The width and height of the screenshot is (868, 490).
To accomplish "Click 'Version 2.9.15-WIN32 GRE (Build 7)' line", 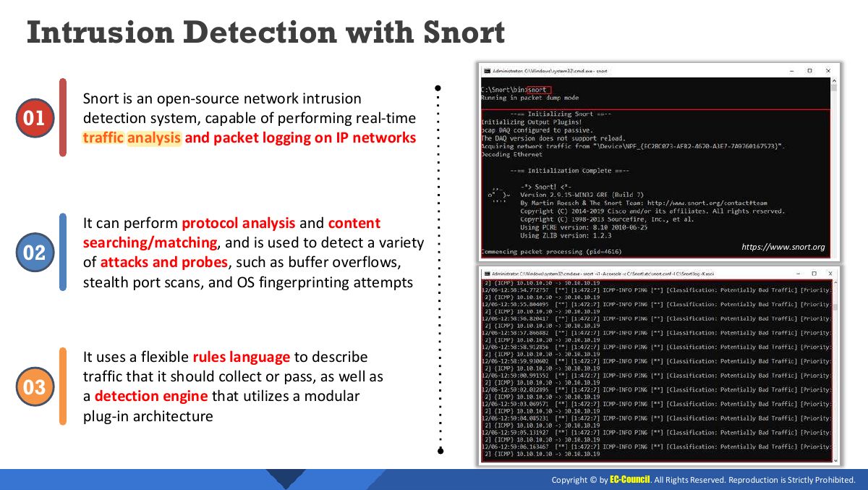I will coord(583,195).
